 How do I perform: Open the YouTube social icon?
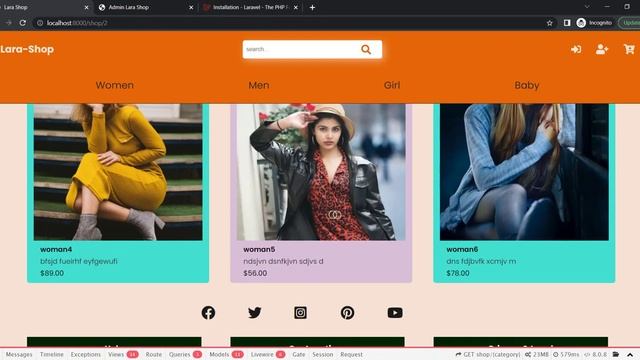click(395, 313)
